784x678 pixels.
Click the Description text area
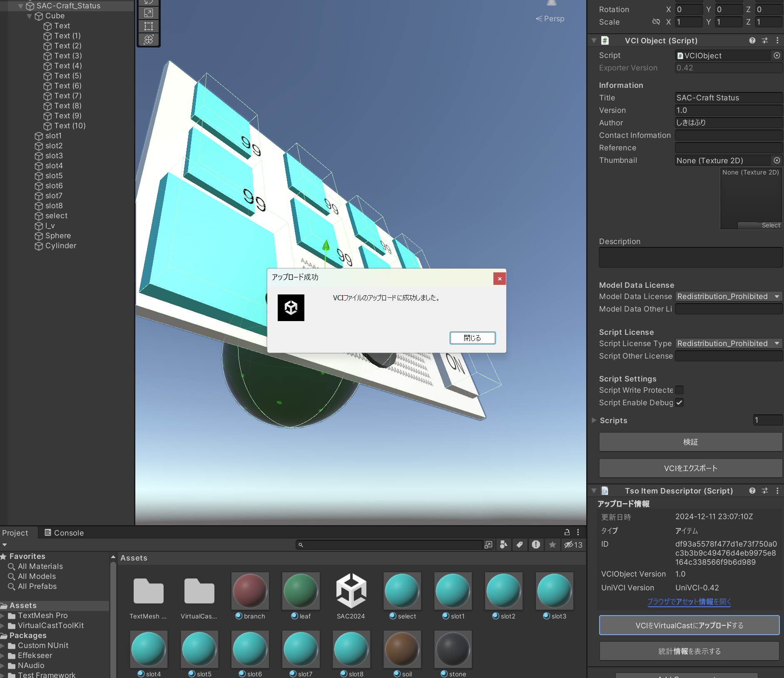point(691,257)
